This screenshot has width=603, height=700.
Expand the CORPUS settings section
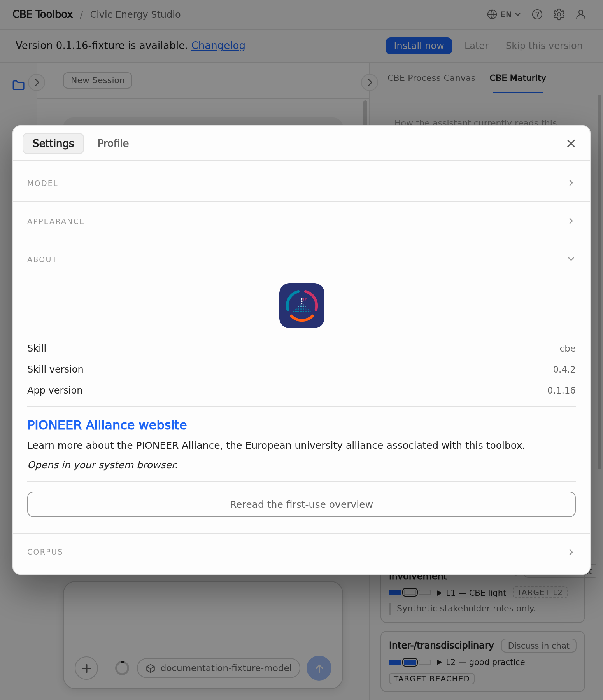point(301,552)
